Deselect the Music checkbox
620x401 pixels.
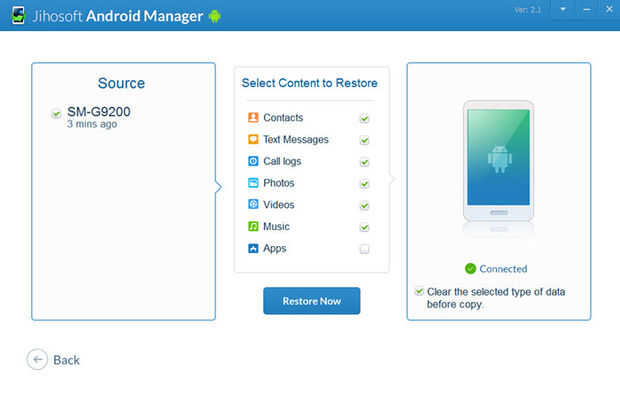(x=364, y=227)
